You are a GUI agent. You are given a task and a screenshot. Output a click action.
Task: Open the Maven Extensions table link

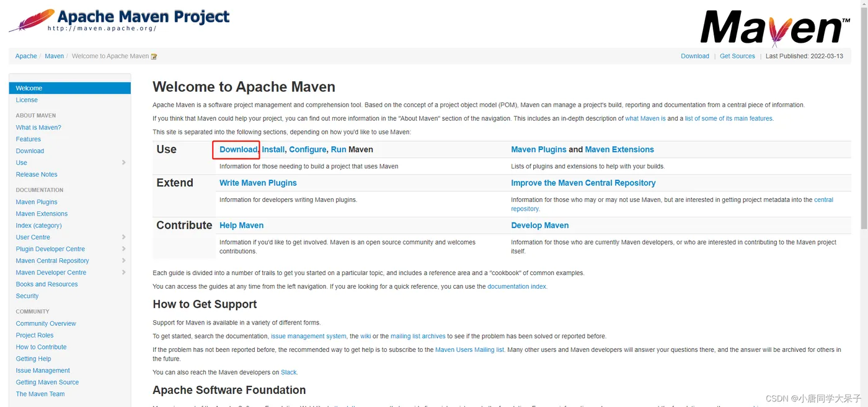[x=619, y=149]
